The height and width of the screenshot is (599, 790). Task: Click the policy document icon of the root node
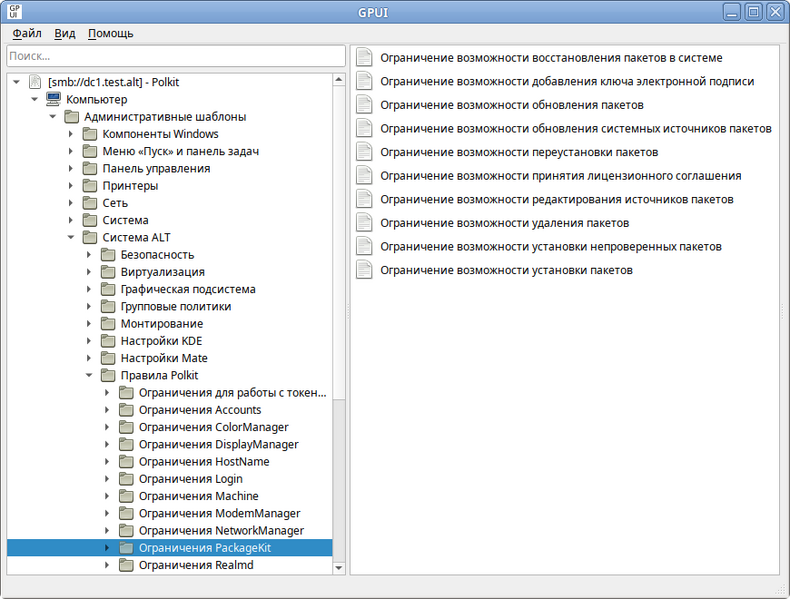(x=35, y=82)
